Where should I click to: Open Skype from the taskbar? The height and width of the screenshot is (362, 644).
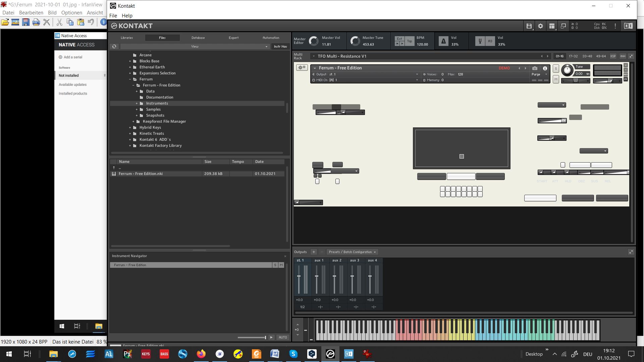[x=293, y=354]
